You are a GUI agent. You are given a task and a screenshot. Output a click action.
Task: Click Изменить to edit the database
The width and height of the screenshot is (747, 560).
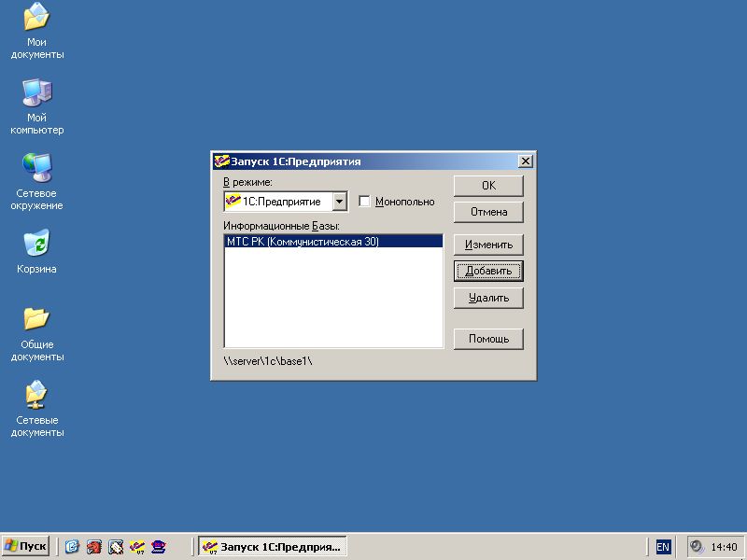(488, 245)
